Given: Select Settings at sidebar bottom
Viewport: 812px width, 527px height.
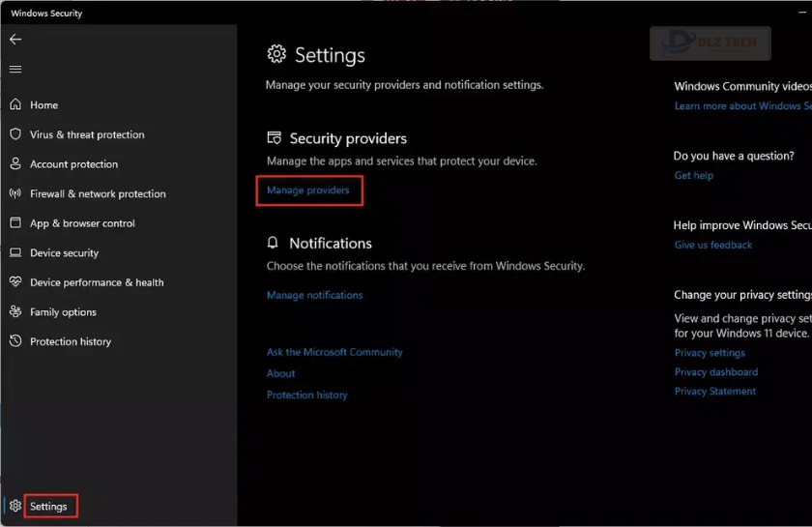Looking at the screenshot, I should pos(48,507).
